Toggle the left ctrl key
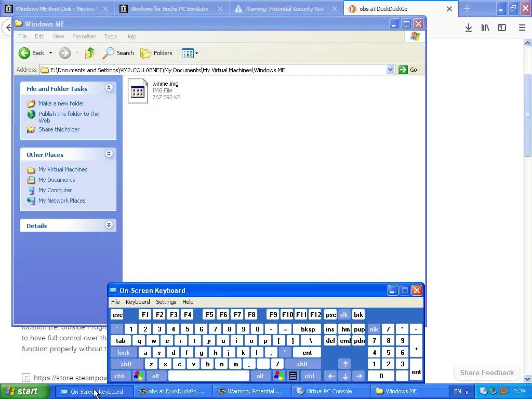Image resolution: width=532 pixels, height=399 pixels. (119, 376)
